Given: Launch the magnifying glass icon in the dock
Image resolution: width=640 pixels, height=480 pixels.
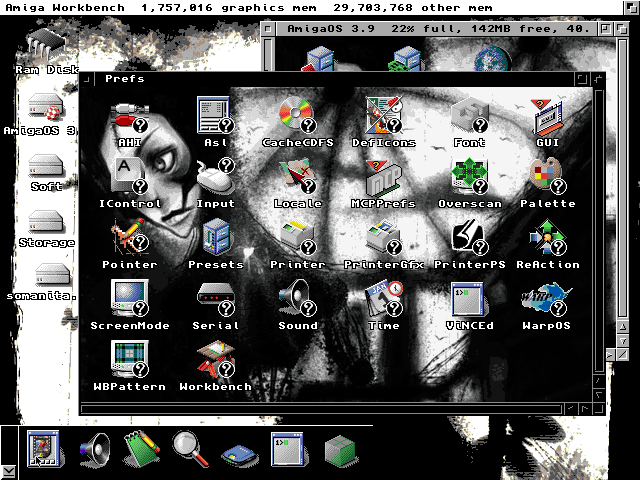Looking at the screenshot, I should pos(190,449).
